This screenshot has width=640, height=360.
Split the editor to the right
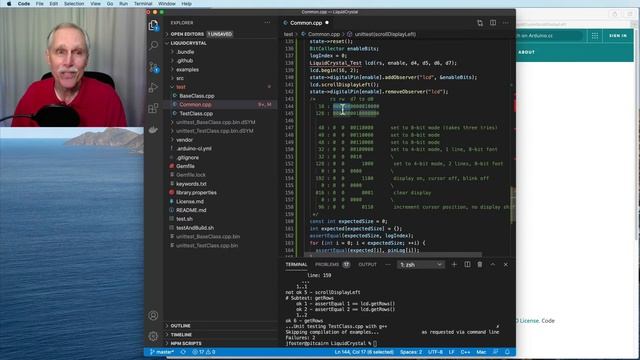click(493, 23)
